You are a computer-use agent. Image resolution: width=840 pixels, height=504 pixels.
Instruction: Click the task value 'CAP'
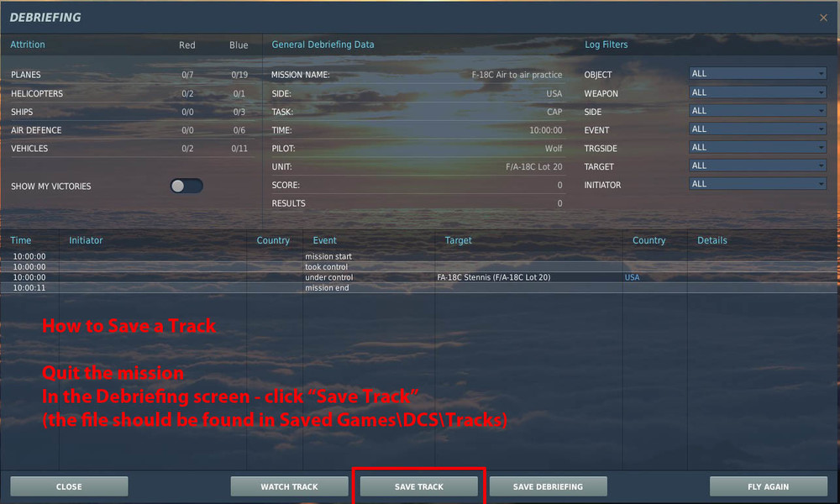point(554,112)
